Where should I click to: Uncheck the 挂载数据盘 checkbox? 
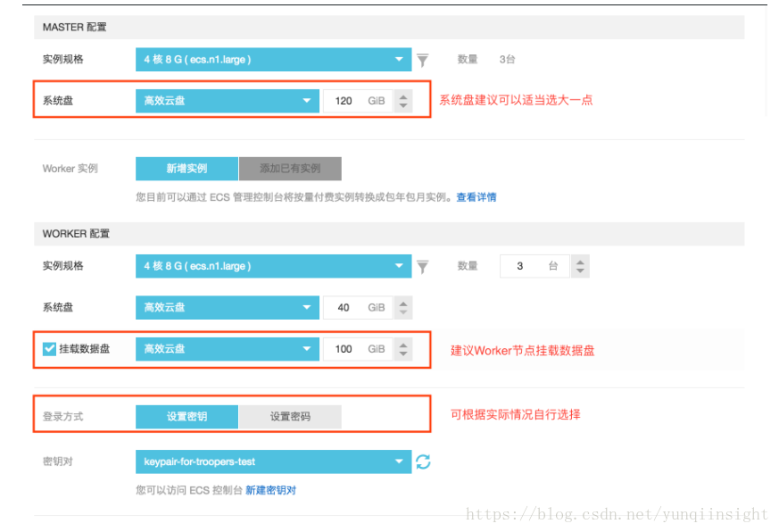click(49, 349)
